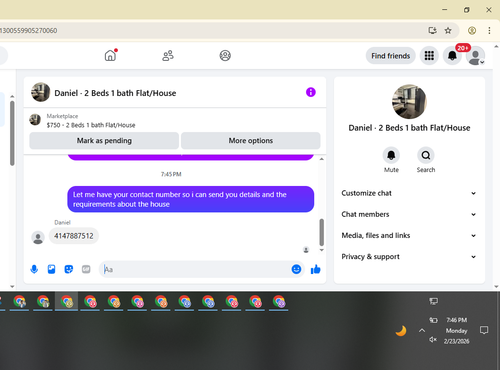The image size is (500, 370).
Task: Click the voice clip microphone icon
Action: (34, 269)
